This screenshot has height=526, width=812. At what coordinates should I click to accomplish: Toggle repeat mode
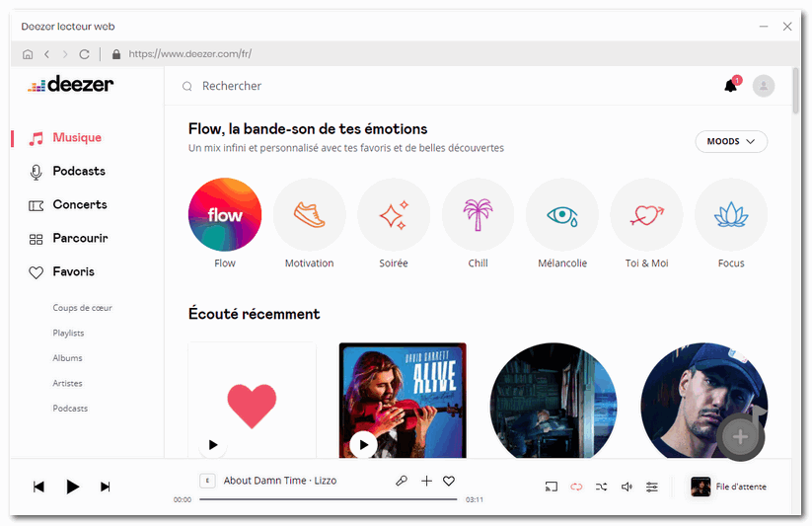(x=576, y=487)
